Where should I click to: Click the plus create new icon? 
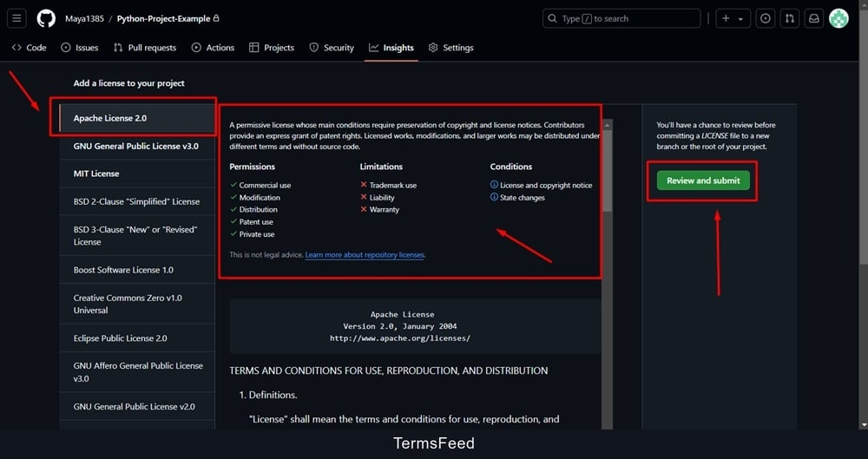(726, 18)
